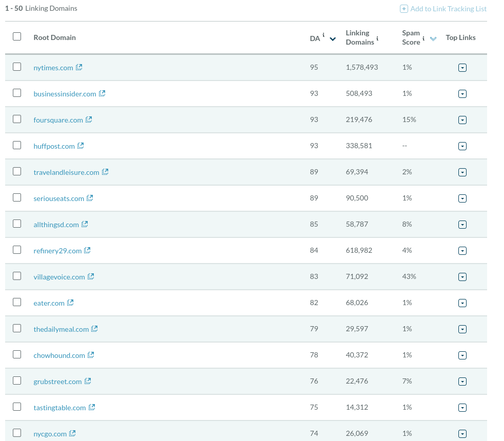Expand Top Links for nytimes.com
Image resolution: width=504 pixels, height=441 pixels.
pyautogui.click(x=462, y=68)
